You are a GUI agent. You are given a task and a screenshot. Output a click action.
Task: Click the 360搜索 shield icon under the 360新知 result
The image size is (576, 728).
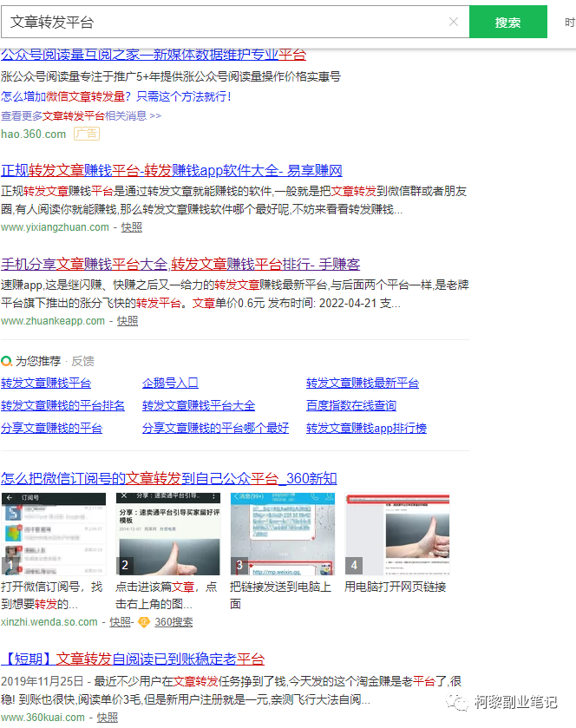[144, 622]
